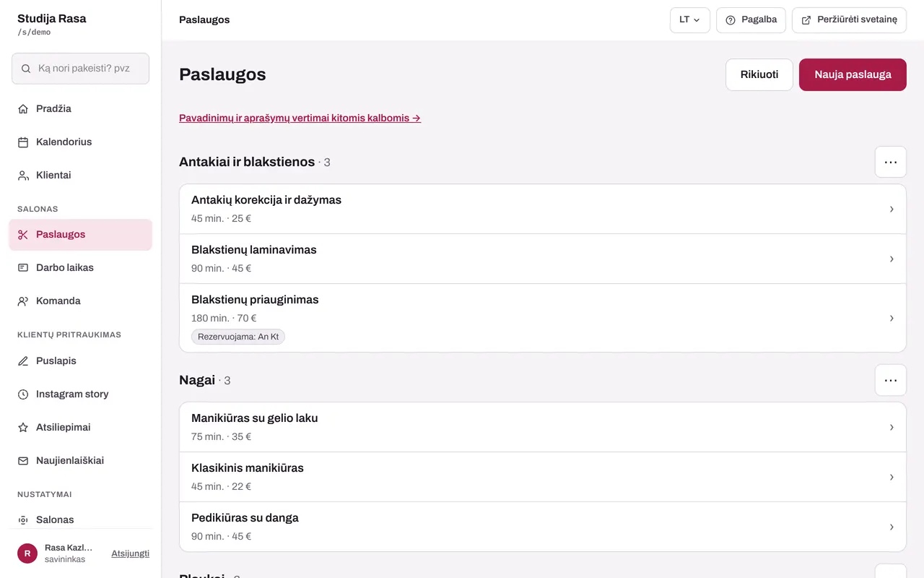Open the LT language dropdown
This screenshot has height=578, width=924.
(690, 20)
